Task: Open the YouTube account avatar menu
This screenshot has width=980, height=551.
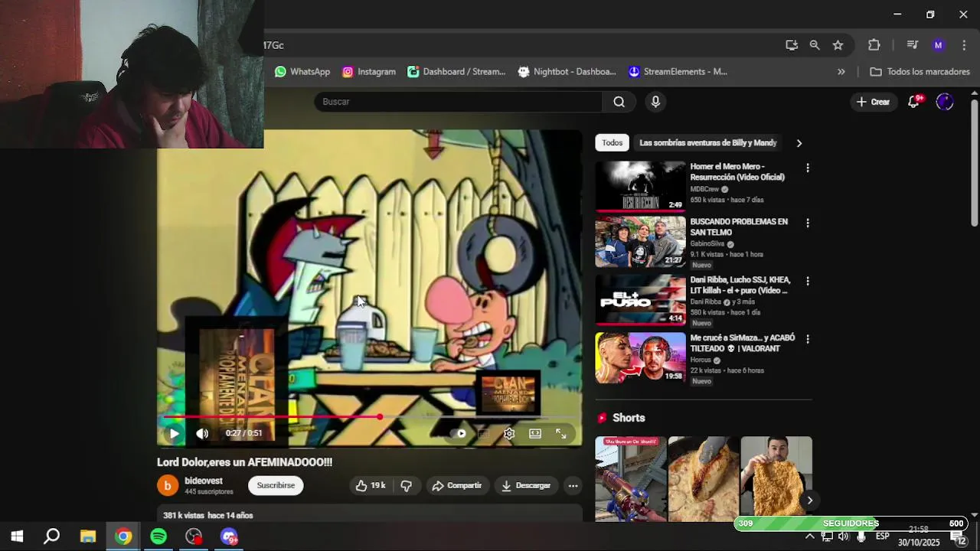Action: (945, 102)
